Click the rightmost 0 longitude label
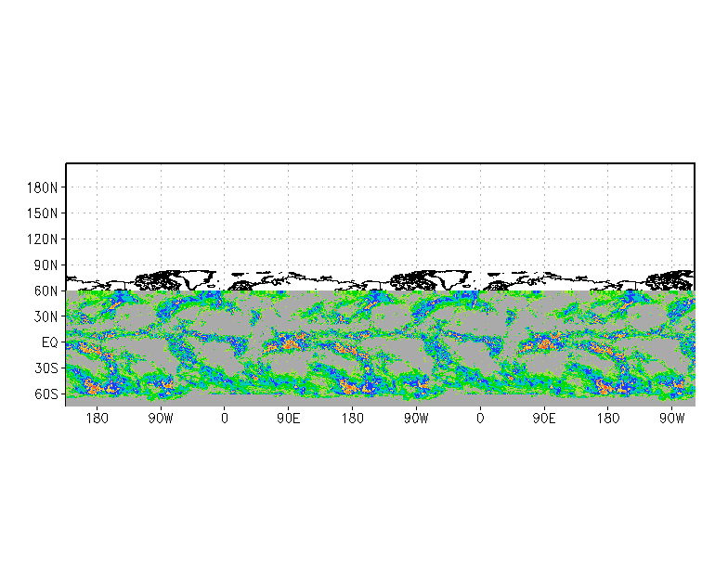The width and height of the screenshot is (728, 568). point(480,419)
